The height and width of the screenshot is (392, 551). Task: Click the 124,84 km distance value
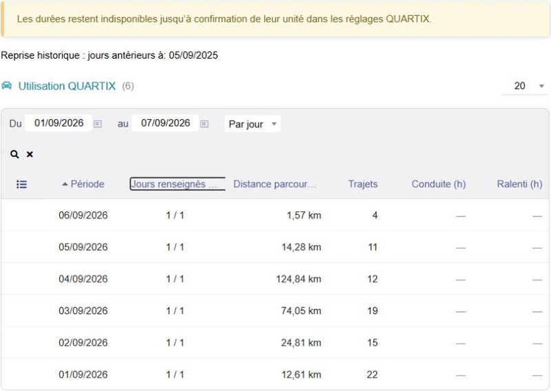[299, 279]
